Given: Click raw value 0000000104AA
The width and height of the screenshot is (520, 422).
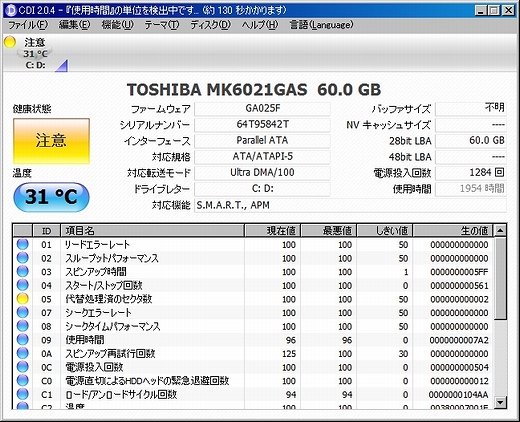Looking at the screenshot, I should (458, 395).
